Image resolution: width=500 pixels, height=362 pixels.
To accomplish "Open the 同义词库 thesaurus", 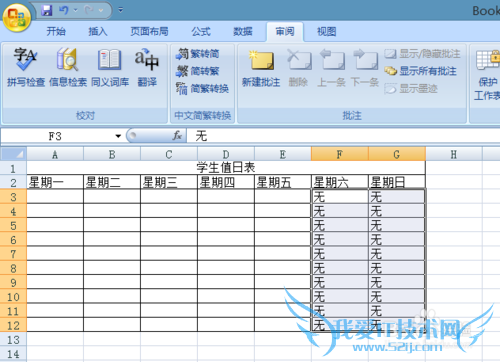I will pyautogui.click(x=110, y=67).
